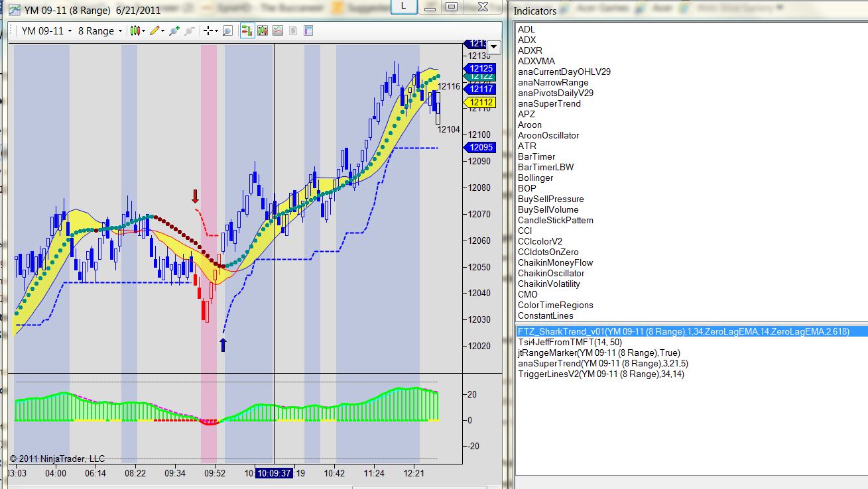The image size is (868, 489).
Task: Expand the arrow beside the candlestick icon
Action: coord(144,30)
